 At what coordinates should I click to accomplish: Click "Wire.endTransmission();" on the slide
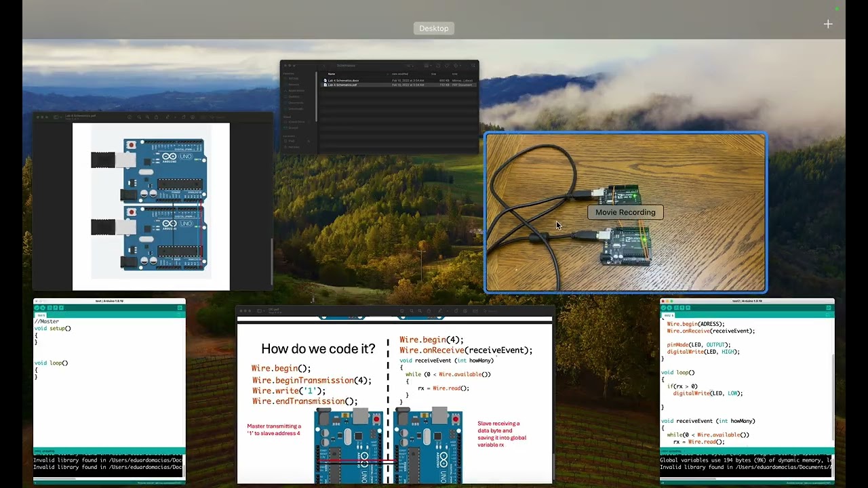click(305, 401)
